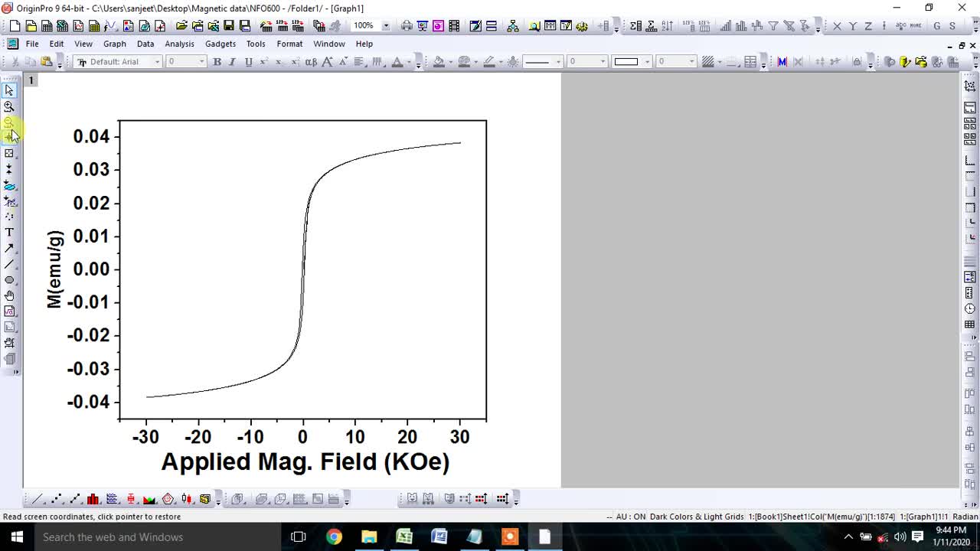Open Word from the taskbar
The width and height of the screenshot is (980, 551).
click(439, 537)
